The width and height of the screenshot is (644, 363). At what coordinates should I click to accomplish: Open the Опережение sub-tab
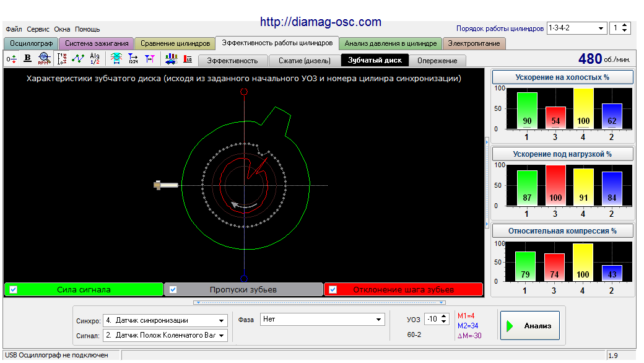[x=437, y=61]
